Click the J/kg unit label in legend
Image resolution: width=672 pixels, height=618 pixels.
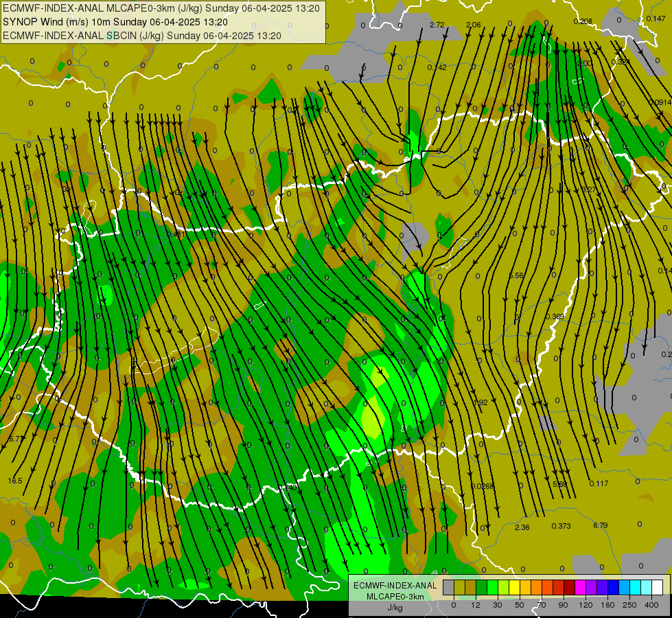pyautogui.click(x=395, y=608)
